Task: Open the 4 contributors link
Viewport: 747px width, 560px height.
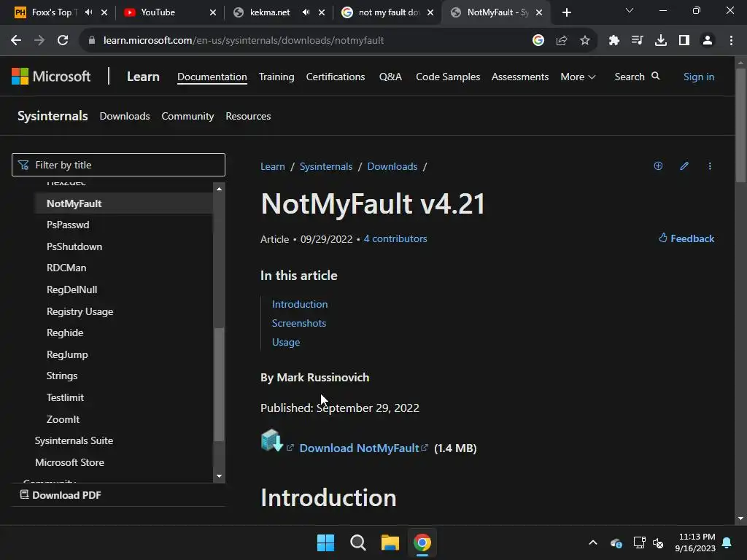Action: point(395,238)
